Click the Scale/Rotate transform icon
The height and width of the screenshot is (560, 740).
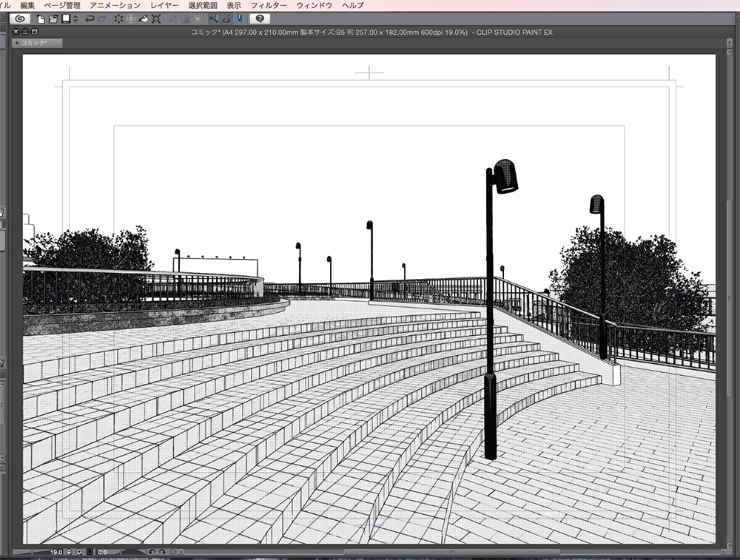click(x=156, y=19)
